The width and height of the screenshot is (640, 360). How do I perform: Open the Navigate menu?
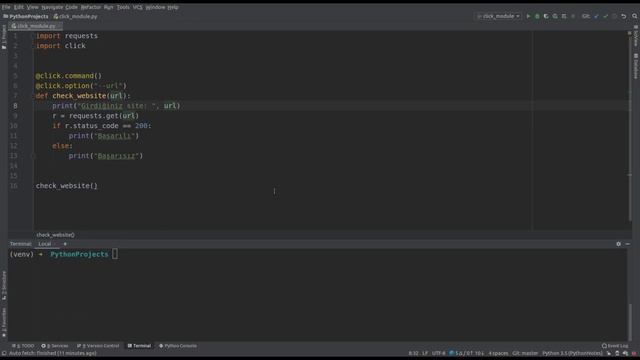(52, 7)
